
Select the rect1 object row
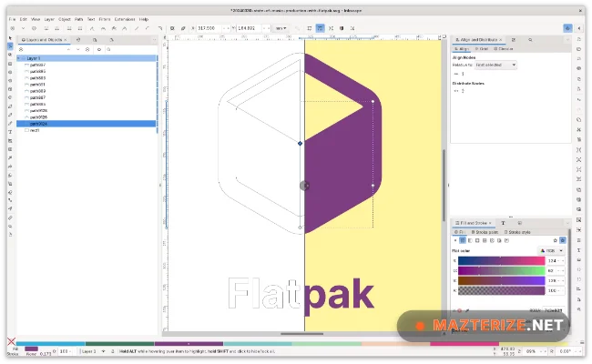click(x=87, y=130)
